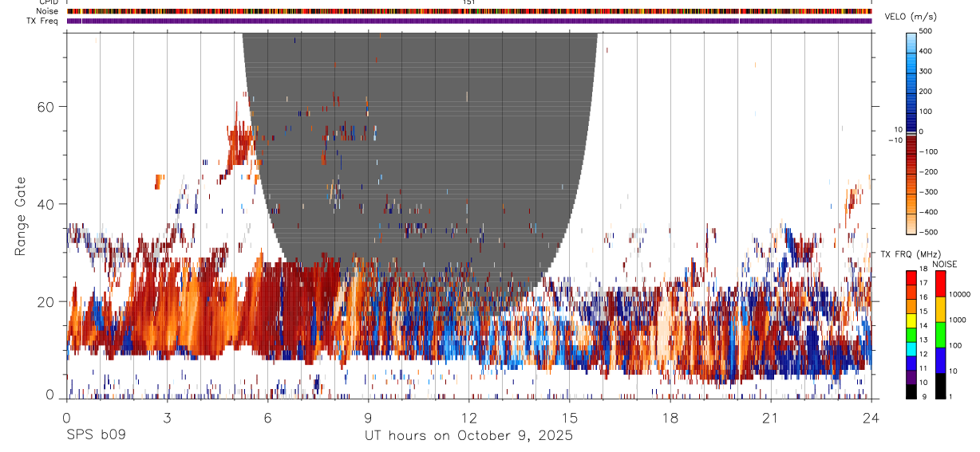The width and height of the screenshot is (980, 452).
Task: Click the Range Gate y-axis label
Action: point(21,216)
